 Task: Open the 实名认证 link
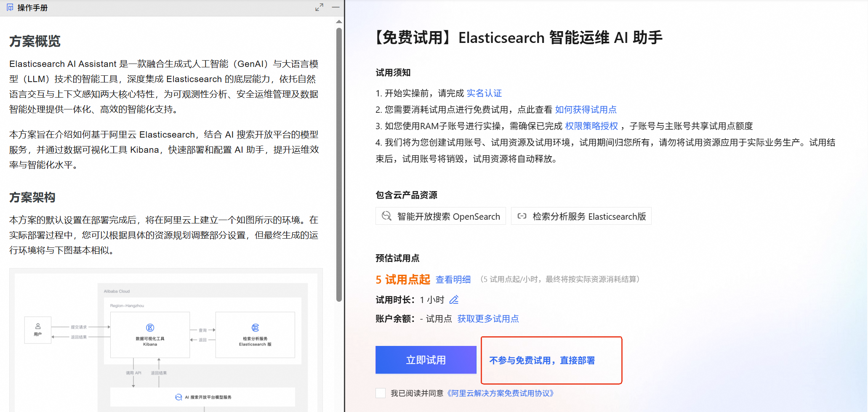click(484, 93)
